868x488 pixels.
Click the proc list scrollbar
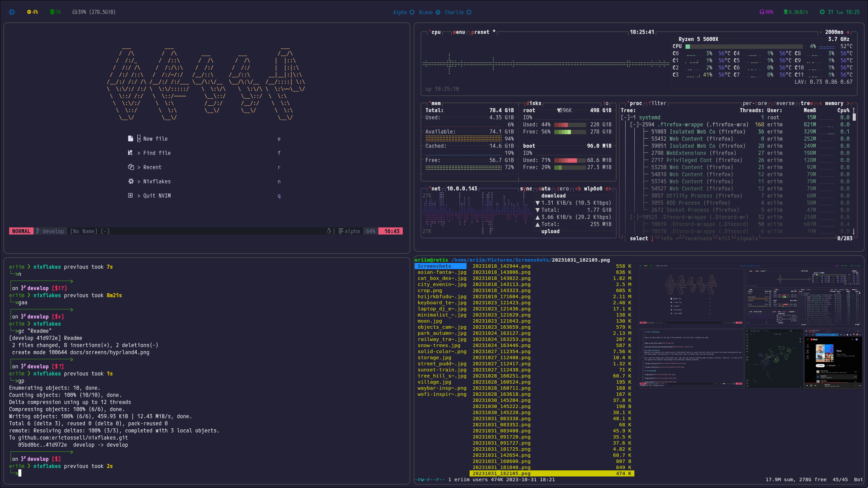tap(854, 117)
